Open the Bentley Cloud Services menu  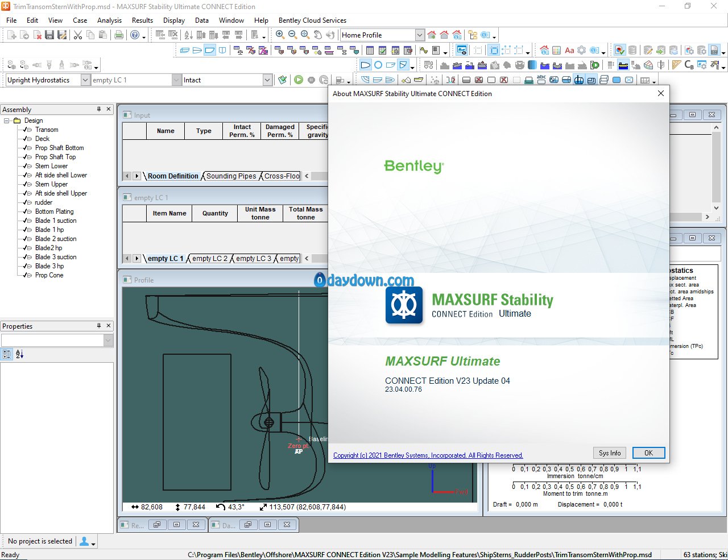[x=312, y=20]
